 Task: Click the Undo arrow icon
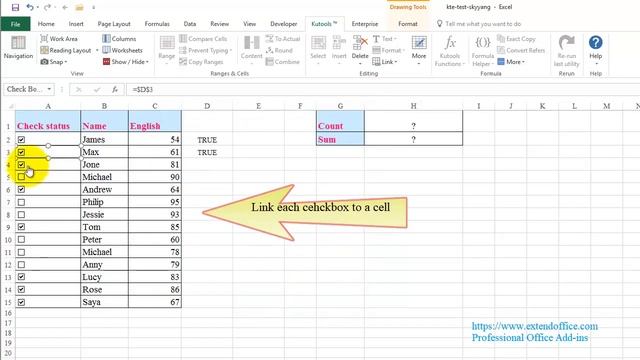30,7
